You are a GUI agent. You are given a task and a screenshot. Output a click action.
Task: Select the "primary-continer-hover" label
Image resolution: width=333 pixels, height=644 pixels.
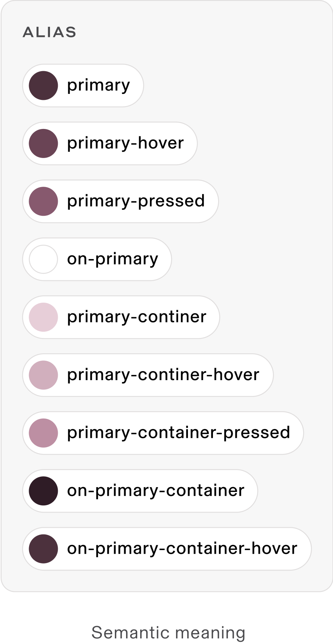tap(163, 375)
